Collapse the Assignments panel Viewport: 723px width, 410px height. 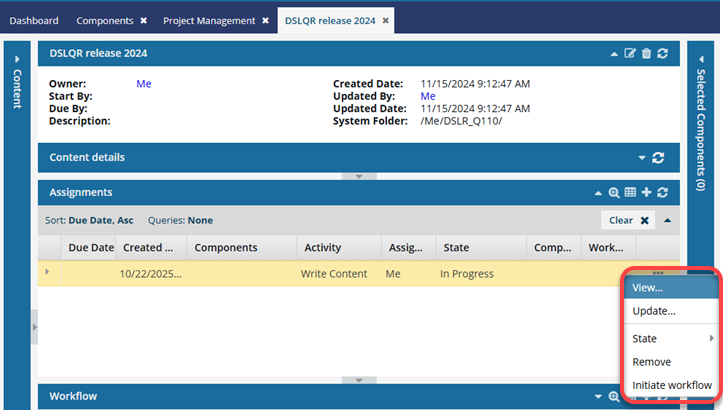click(600, 192)
